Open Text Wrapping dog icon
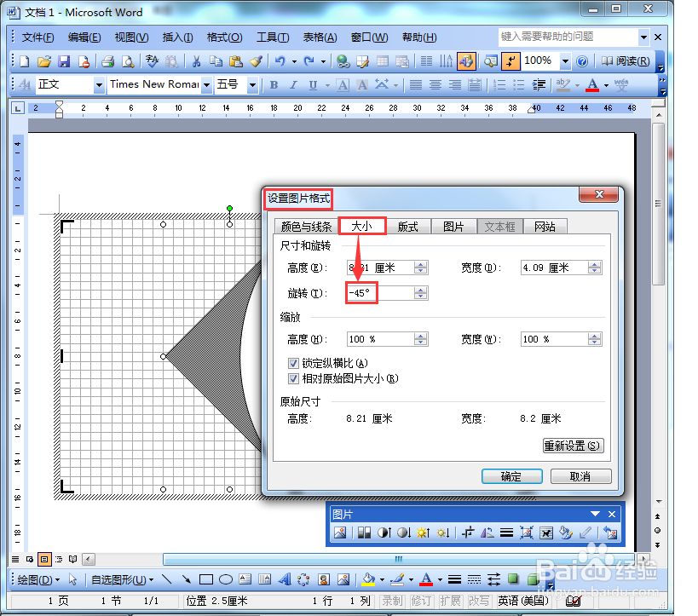 (x=545, y=533)
